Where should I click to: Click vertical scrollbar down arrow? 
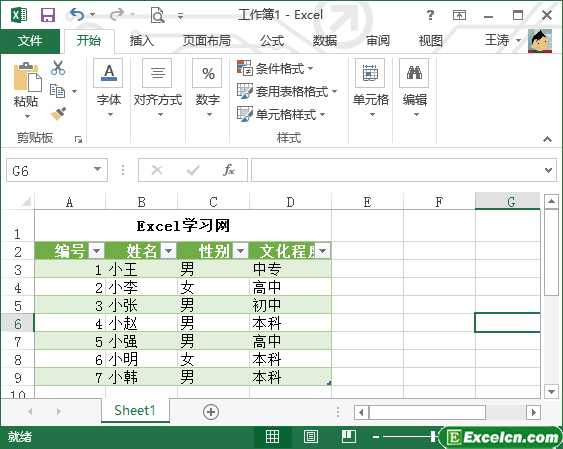click(x=551, y=392)
